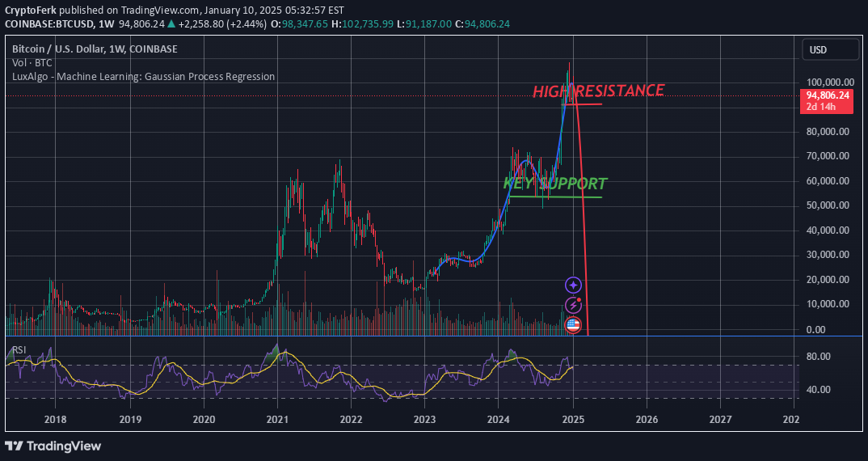Click the 2027 label on time axis
Screen dimensions: 868x461
pyautogui.click(x=720, y=420)
